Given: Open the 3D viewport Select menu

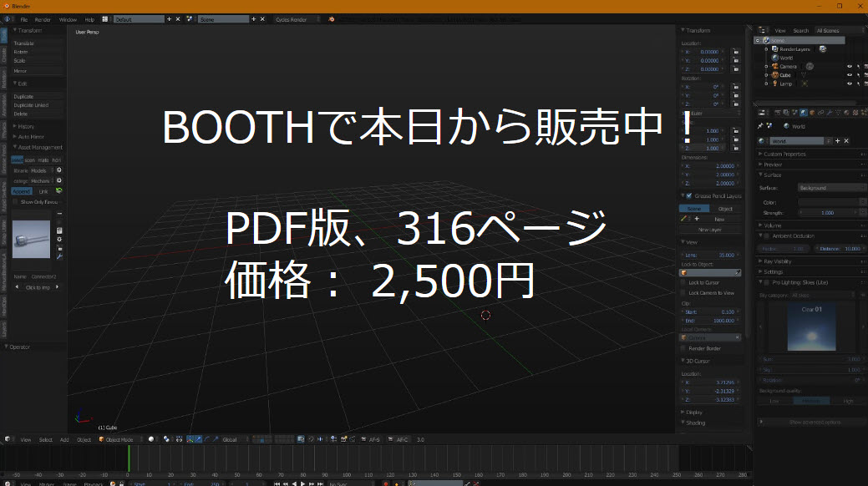Looking at the screenshot, I should (x=45, y=439).
